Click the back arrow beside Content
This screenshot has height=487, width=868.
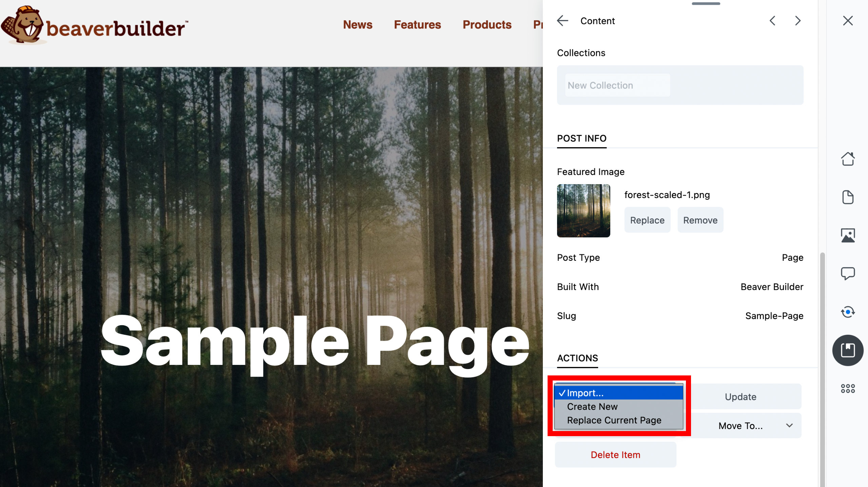pos(563,21)
